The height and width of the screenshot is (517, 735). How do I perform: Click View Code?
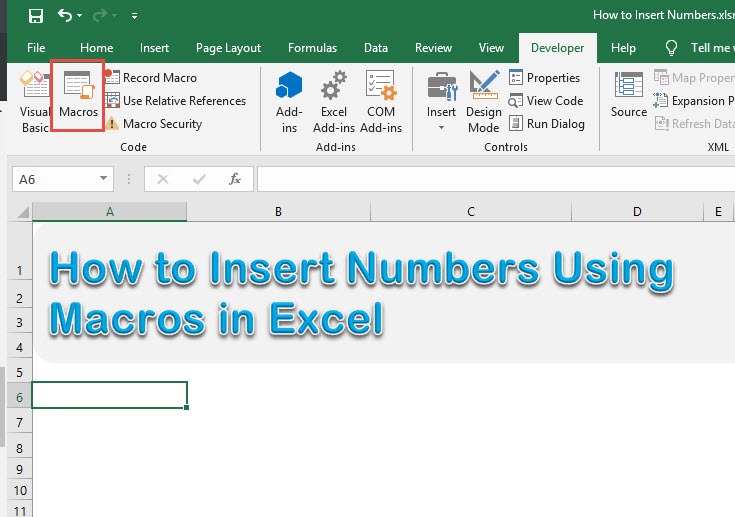[546, 100]
